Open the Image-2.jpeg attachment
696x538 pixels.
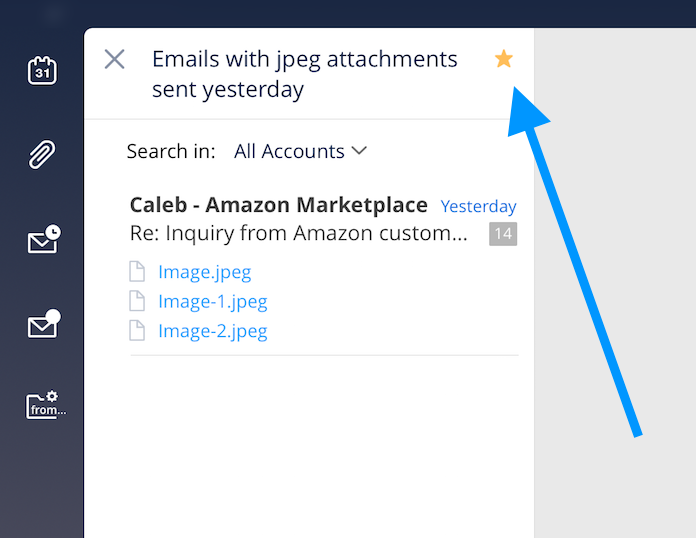coord(212,331)
